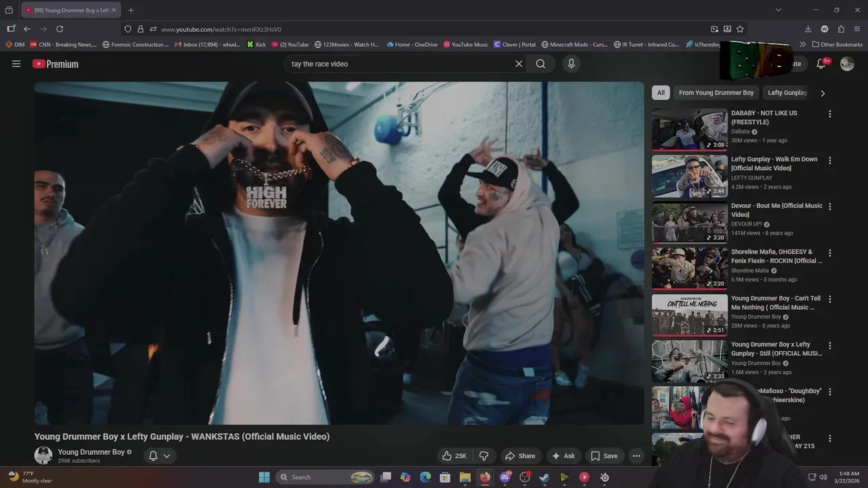Open the Other Bookmarks folder
The image size is (868, 488).
coord(837,45)
